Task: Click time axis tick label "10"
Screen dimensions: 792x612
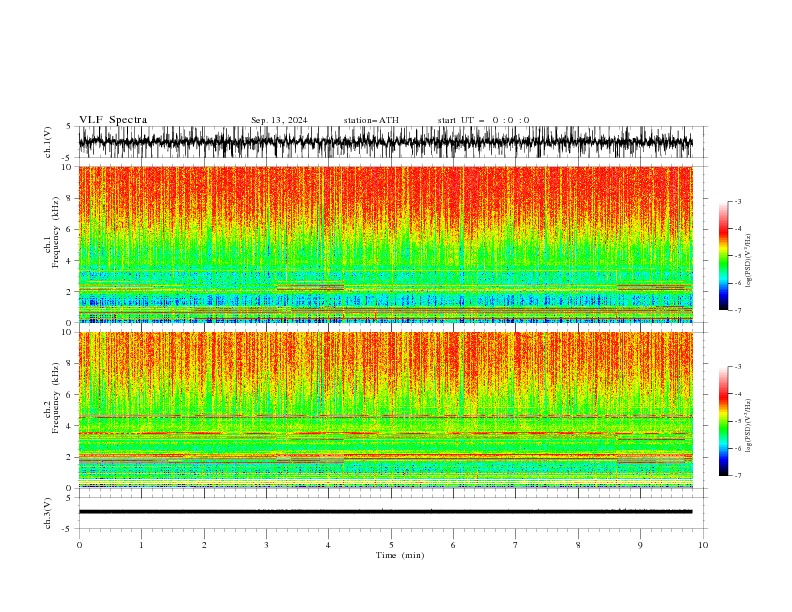Action: [703, 545]
